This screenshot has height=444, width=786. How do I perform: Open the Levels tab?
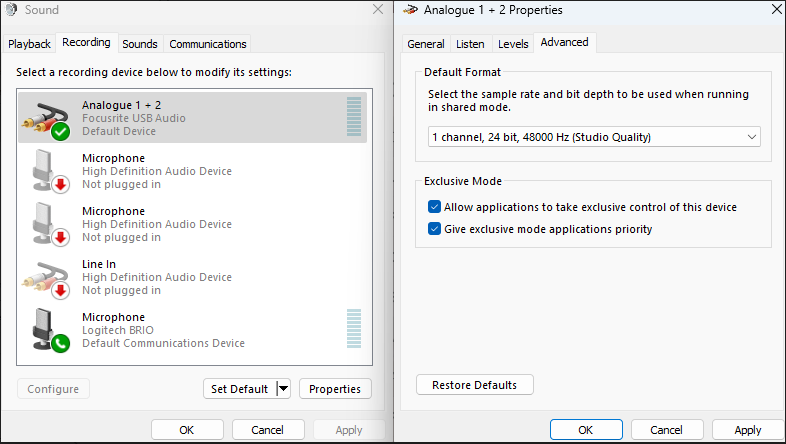(513, 44)
